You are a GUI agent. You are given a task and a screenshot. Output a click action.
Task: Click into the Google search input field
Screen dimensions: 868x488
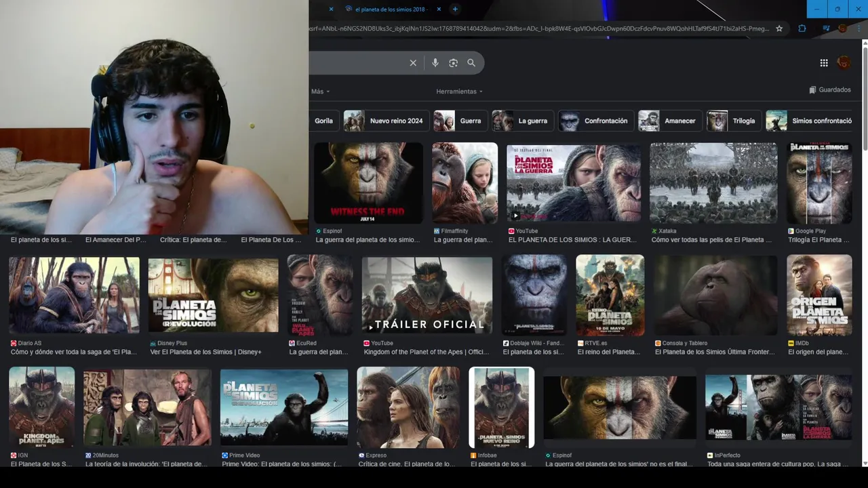(356, 63)
